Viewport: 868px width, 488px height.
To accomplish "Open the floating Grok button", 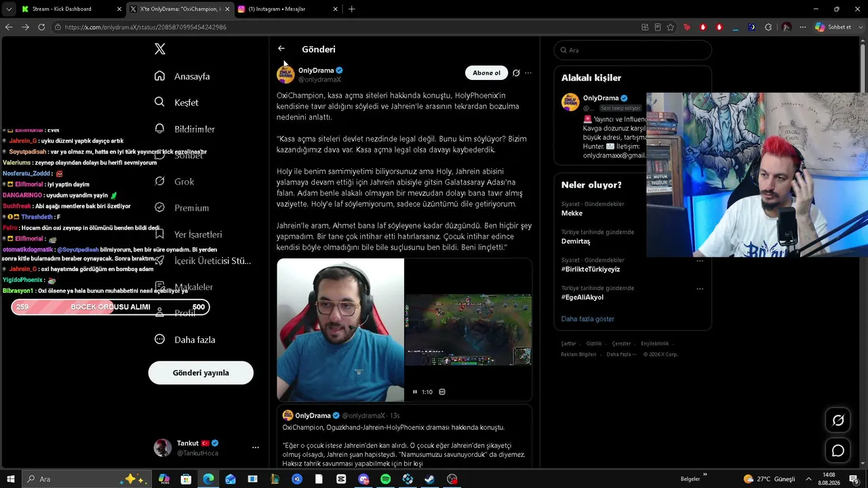I will click(x=838, y=420).
